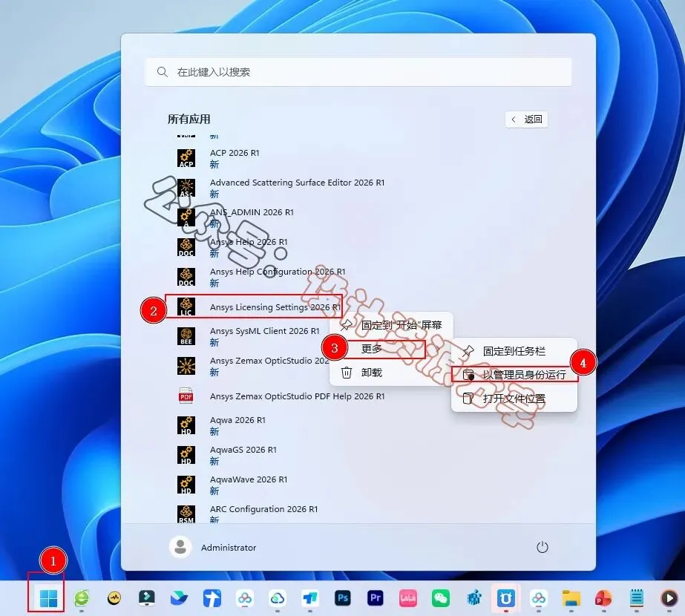Screen dimensions: 685x616
Task: Open File Explorer folder icon on taskbar
Action: (571, 598)
